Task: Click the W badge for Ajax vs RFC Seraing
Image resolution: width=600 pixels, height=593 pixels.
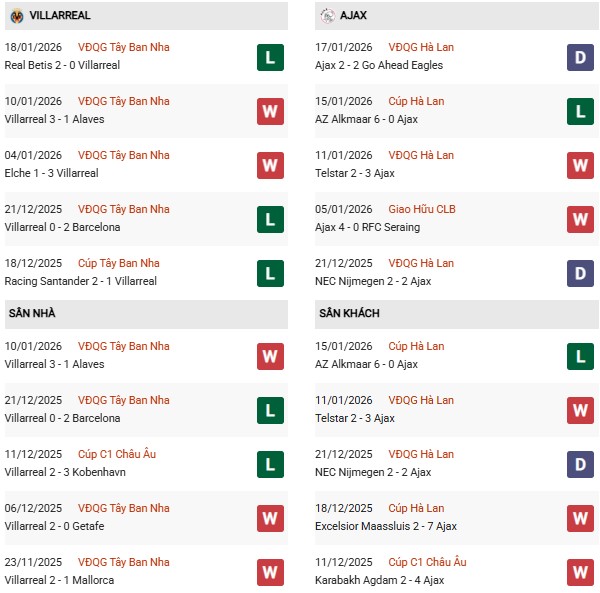Action: tap(580, 219)
